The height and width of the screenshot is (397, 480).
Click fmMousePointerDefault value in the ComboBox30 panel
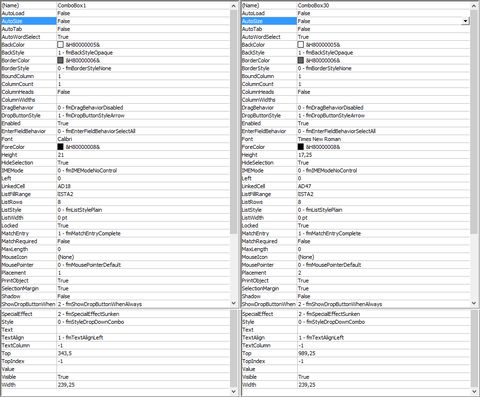[329, 265]
